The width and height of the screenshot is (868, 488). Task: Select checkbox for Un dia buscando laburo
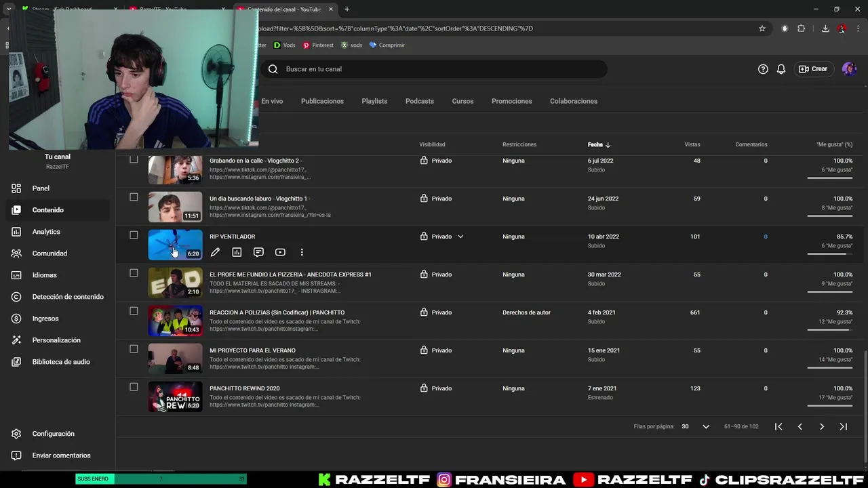click(134, 197)
